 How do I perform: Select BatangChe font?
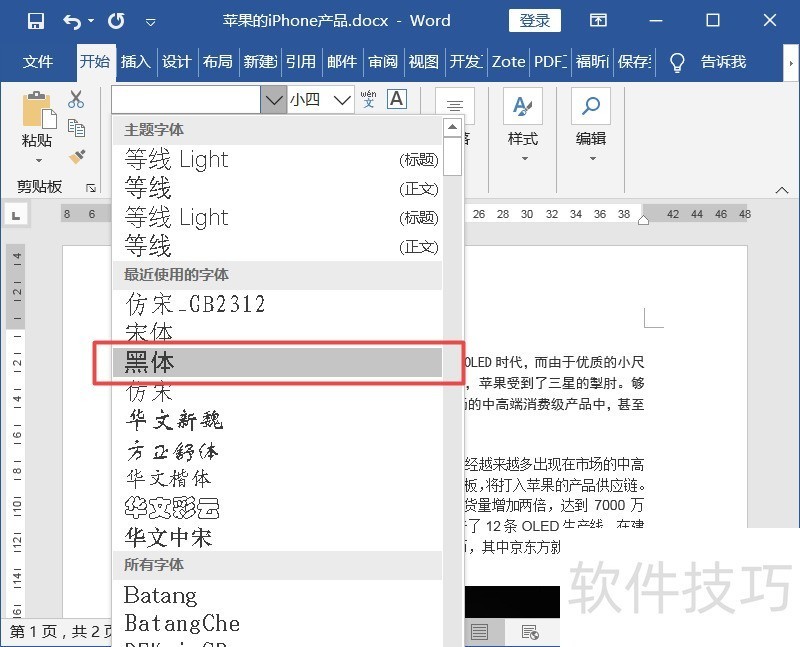277,624
